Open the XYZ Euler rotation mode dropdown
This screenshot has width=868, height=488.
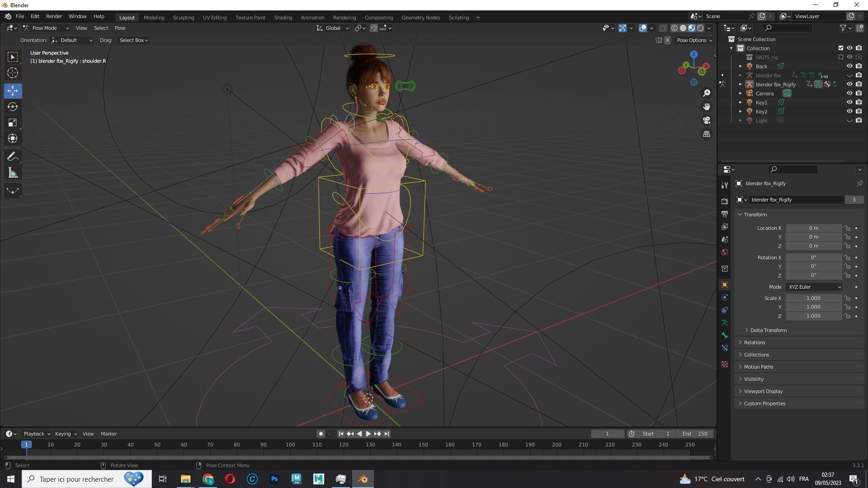tap(814, 287)
